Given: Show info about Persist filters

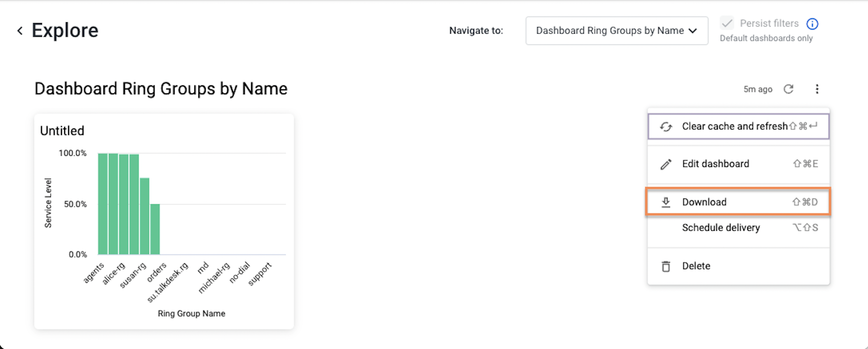Looking at the screenshot, I should pos(812,24).
